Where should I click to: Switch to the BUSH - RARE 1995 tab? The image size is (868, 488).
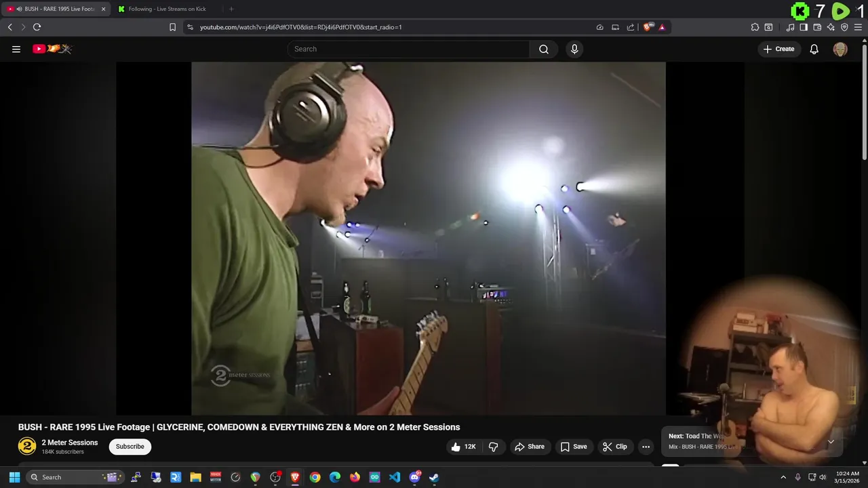coord(57,9)
